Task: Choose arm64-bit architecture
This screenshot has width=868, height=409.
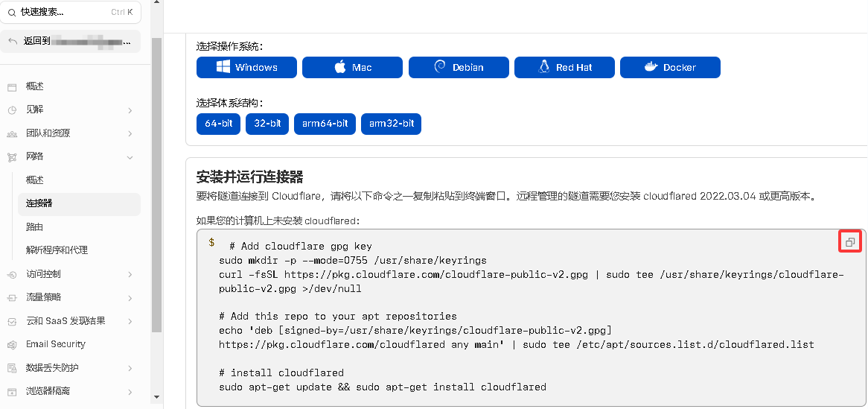Action: 325,124
